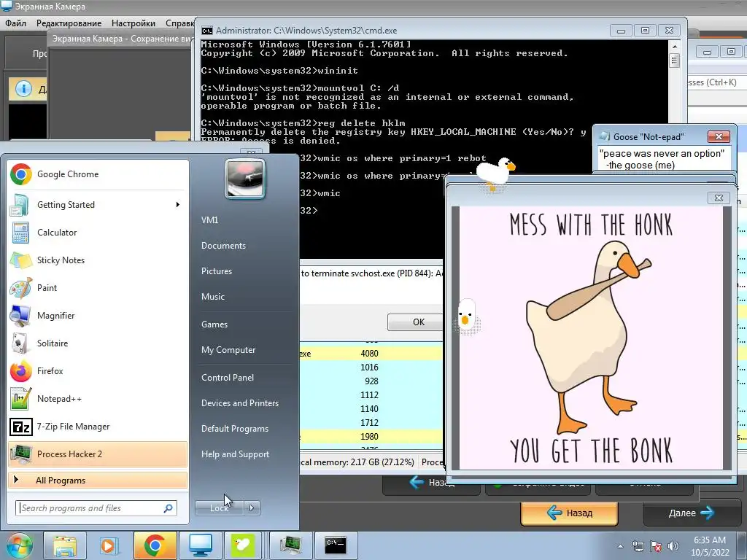Open Windows Media Player taskbar icon
Image resolution: width=747 pixels, height=560 pixels.
[108, 545]
